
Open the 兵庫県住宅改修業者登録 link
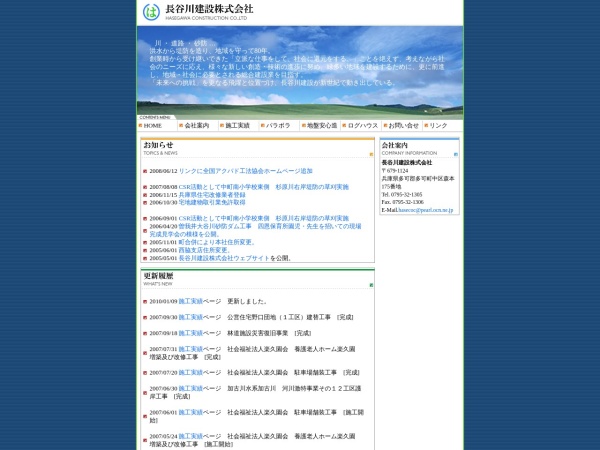(212, 195)
